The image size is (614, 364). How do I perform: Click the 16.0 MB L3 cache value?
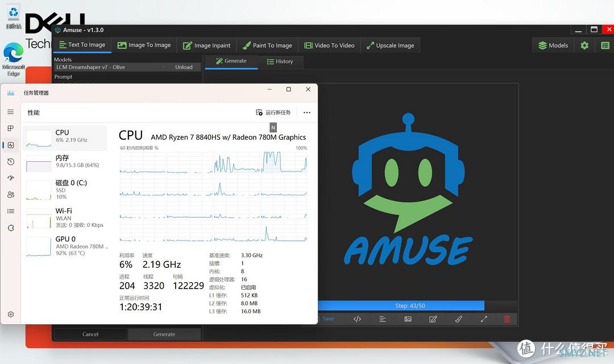click(x=251, y=312)
